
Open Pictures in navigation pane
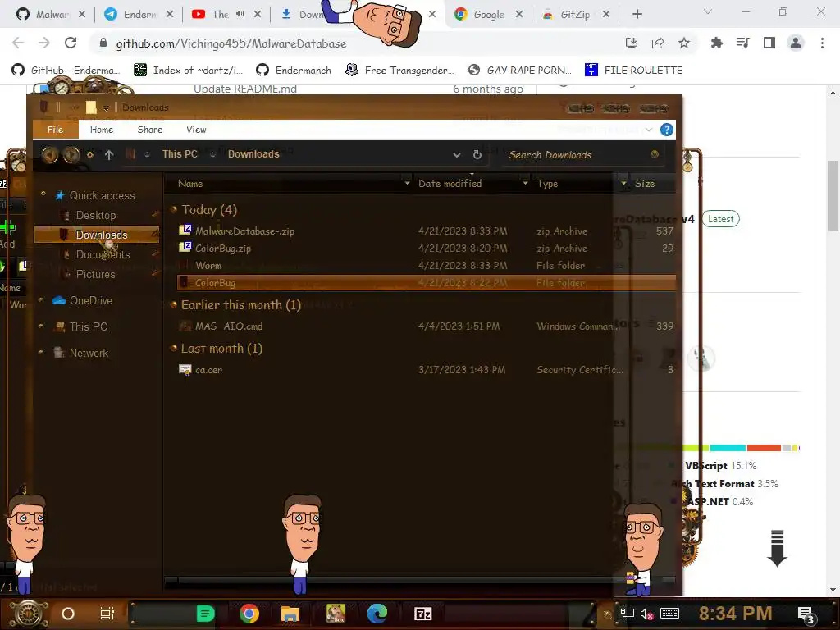tap(95, 274)
